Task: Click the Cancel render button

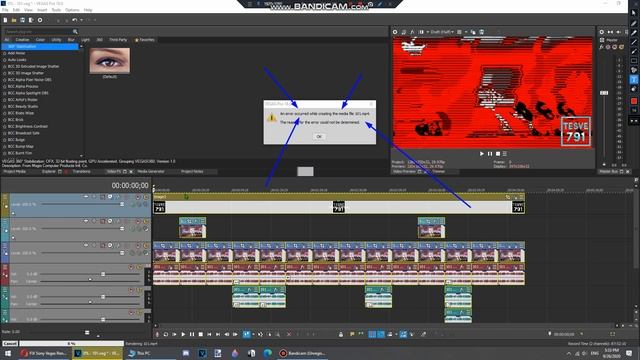Action: (x=10, y=344)
